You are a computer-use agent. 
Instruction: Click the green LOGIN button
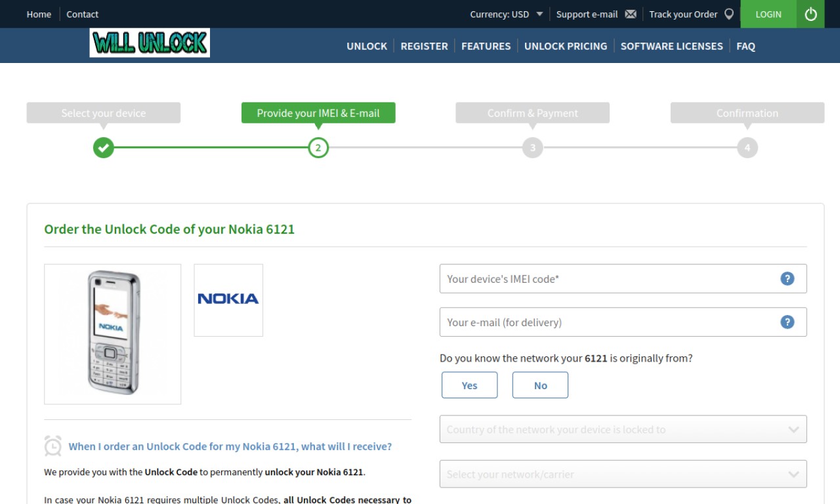[768, 14]
